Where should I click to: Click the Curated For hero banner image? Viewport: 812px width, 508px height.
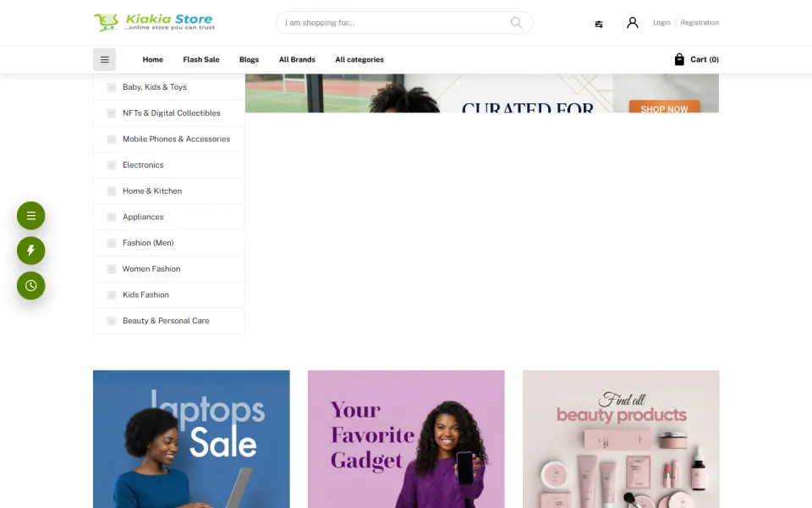tap(482, 93)
